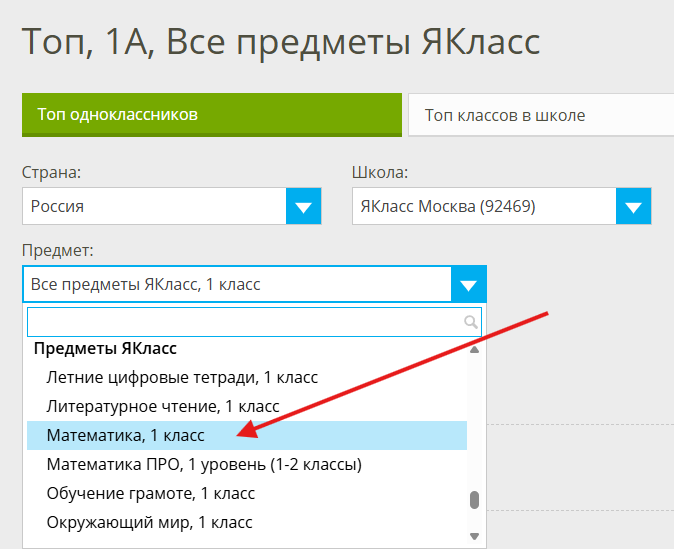This screenshot has height=549, width=674.
Task: Select Окружающий мир, 1 класс
Action: [x=247, y=522]
